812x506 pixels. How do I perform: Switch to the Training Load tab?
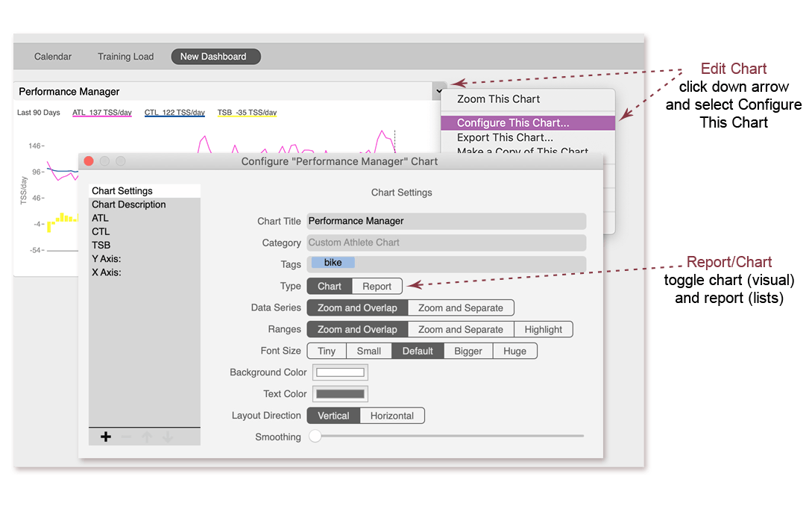[126, 57]
